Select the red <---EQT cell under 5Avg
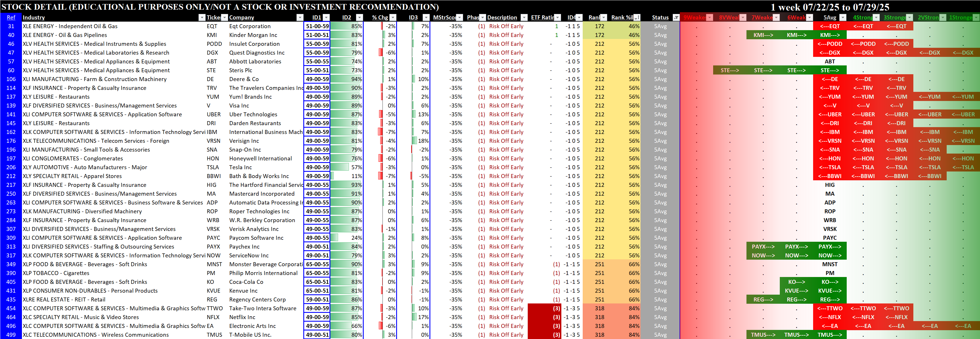The image size is (980, 339). [830, 26]
